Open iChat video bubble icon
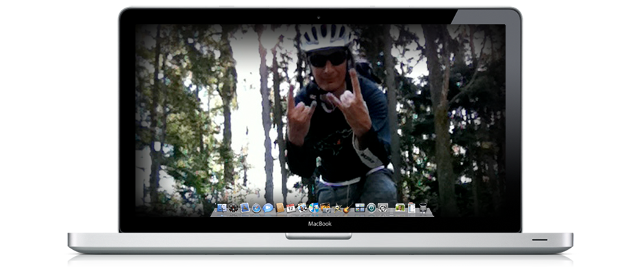This screenshot has width=644, height=267. (268, 208)
